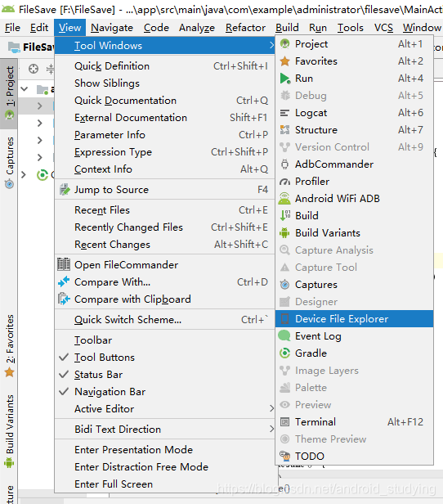The height and width of the screenshot is (504, 443).
Task: Click the Event Log bubble icon
Action: point(284,336)
